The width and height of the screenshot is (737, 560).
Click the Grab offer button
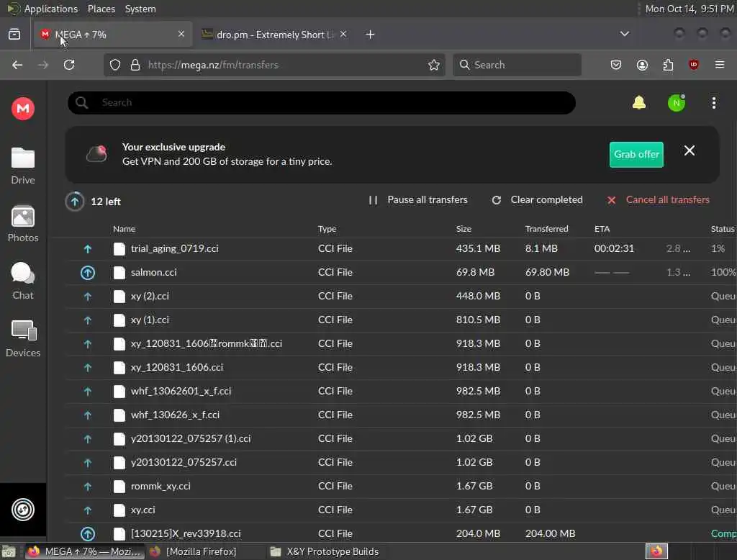coord(636,154)
